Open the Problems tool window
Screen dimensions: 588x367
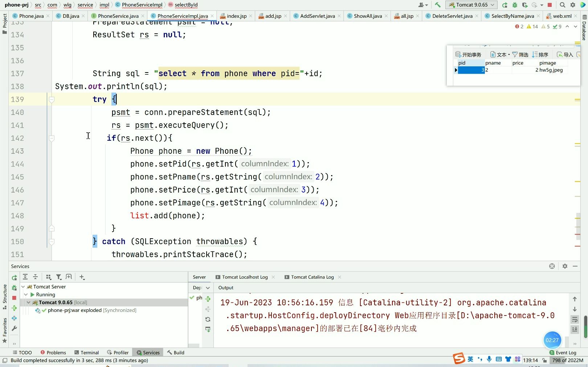point(53,352)
